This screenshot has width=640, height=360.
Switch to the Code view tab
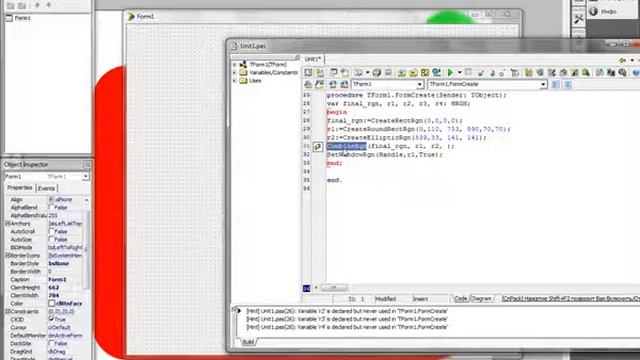(461, 299)
